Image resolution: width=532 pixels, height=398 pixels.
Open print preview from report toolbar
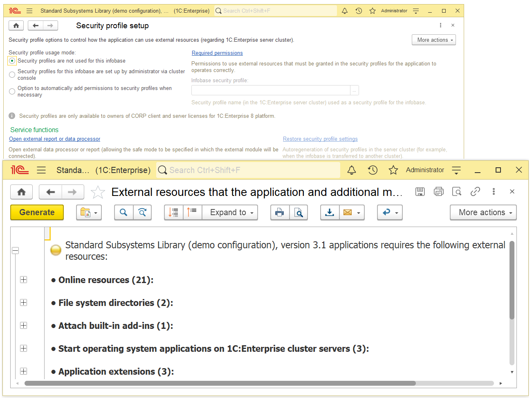click(x=299, y=212)
